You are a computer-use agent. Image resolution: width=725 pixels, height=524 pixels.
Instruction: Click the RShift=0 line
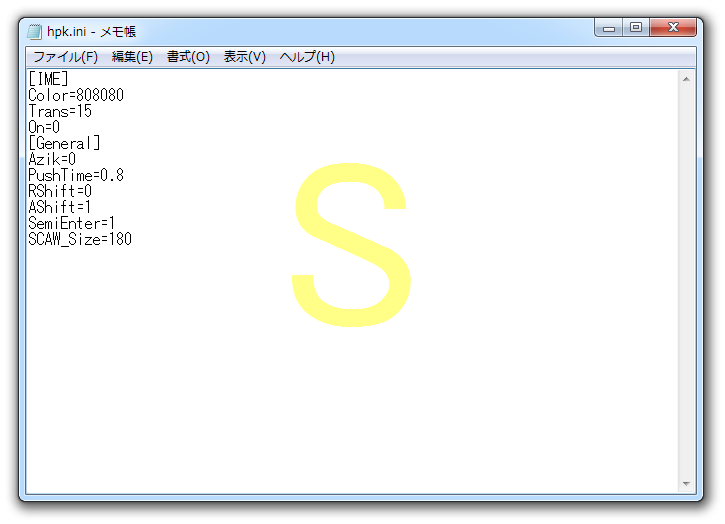pos(60,191)
